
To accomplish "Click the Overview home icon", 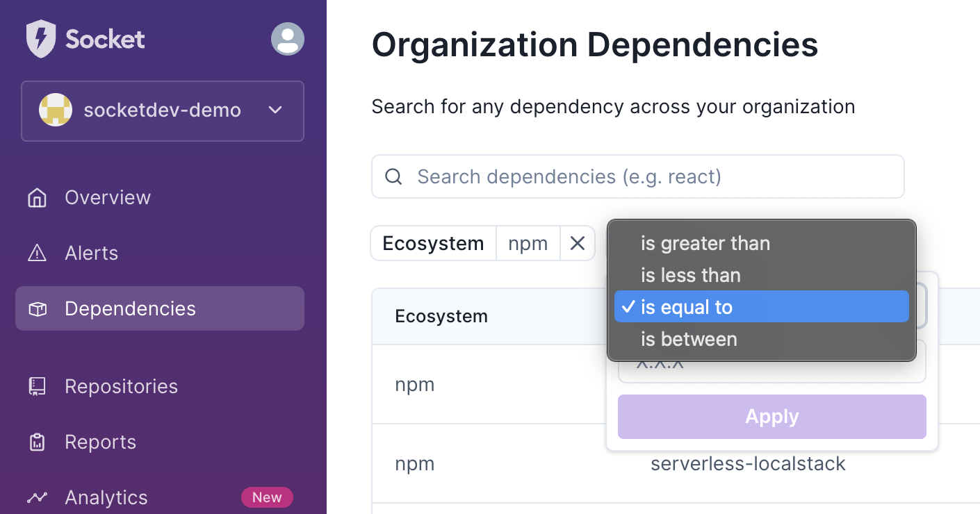I will click(x=37, y=198).
